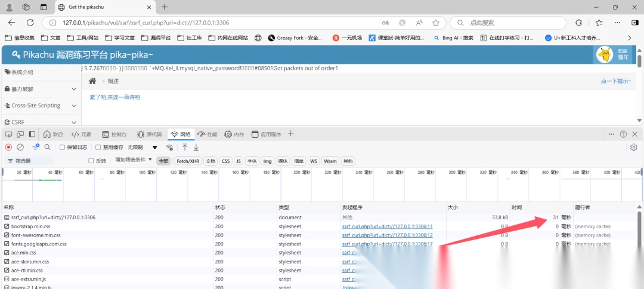
Task: Switch to the 控制台 DevTools tab
Action: tap(114, 134)
